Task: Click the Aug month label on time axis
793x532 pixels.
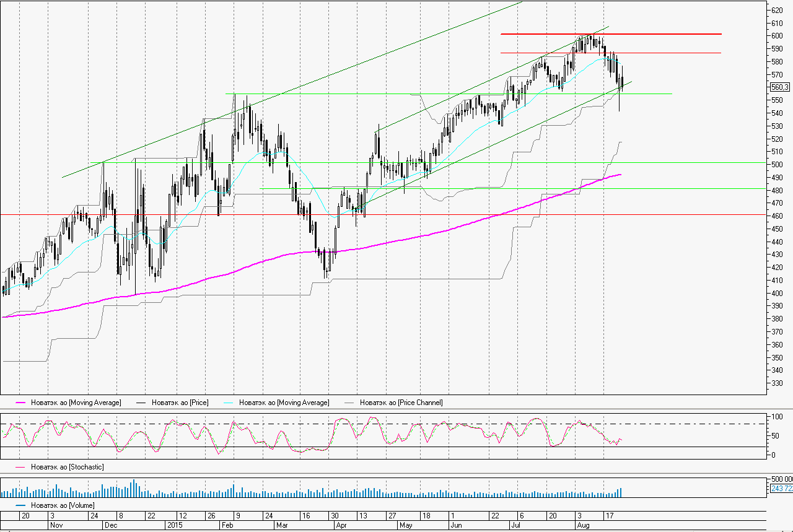Action: point(583,525)
